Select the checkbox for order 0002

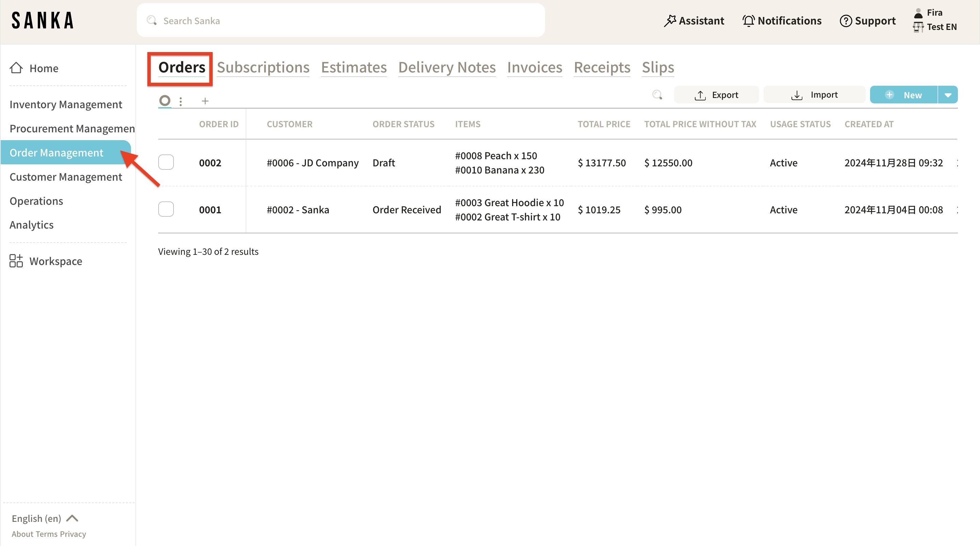pyautogui.click(x=166, y=162)
